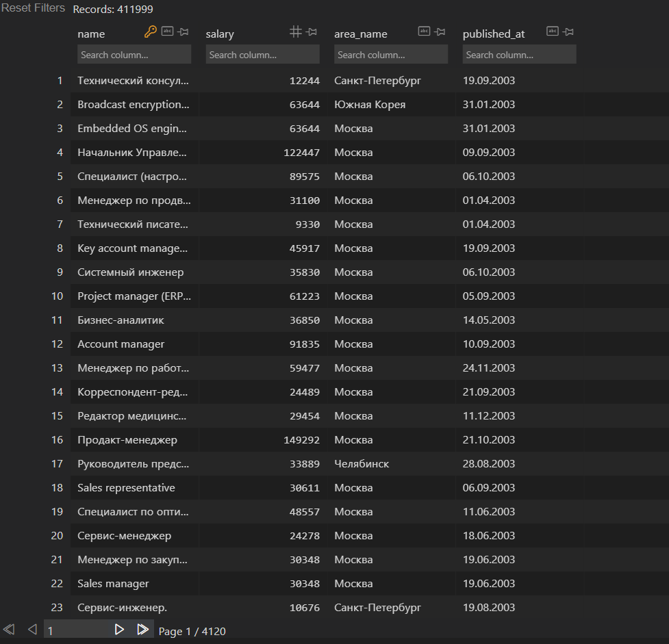Click salary value 9330
This screenshot has width=669, height=644.
tap(307, 224)
